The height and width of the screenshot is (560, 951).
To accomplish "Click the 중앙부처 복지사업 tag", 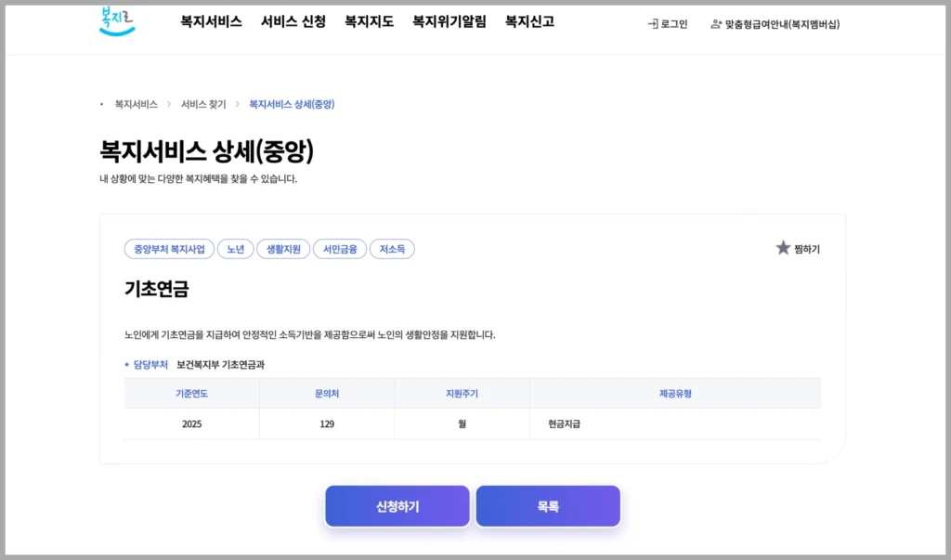I will (x=169, y=249).
